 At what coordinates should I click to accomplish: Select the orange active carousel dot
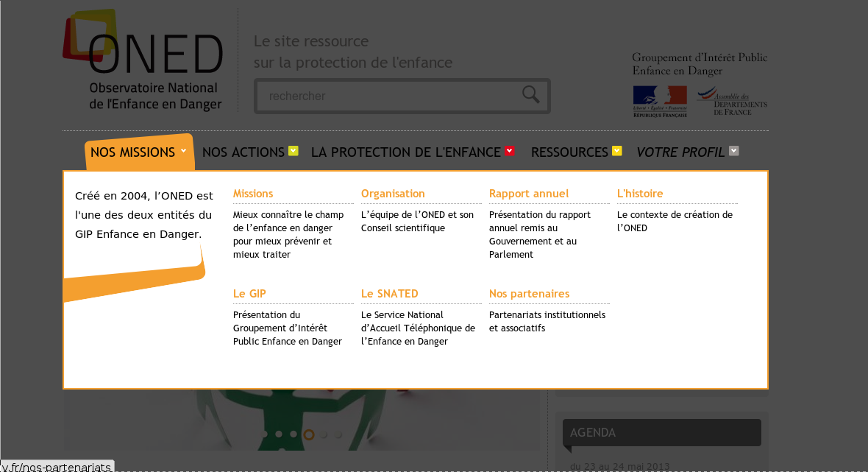309,435
